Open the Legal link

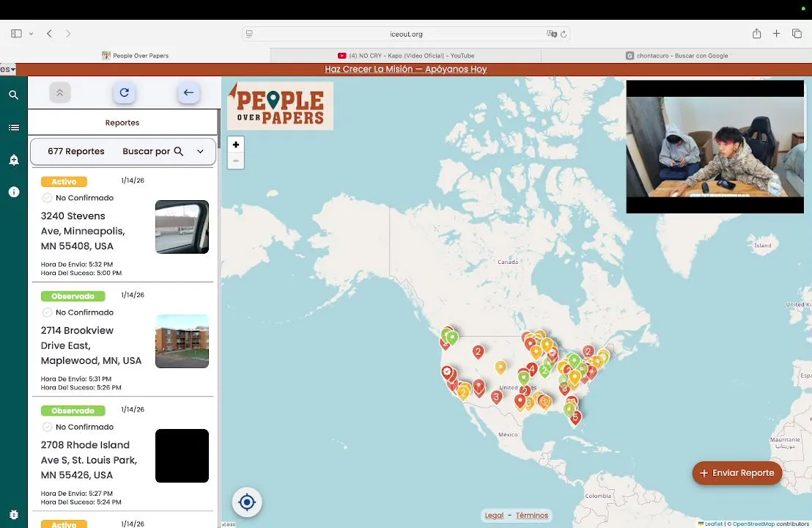pos(493,515)
